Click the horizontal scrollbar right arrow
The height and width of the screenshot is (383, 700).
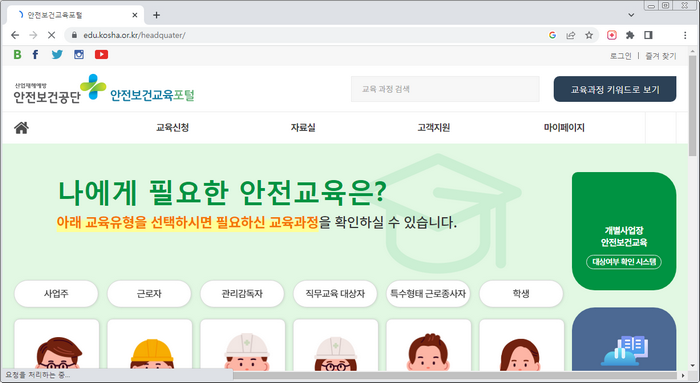(683, 376)
